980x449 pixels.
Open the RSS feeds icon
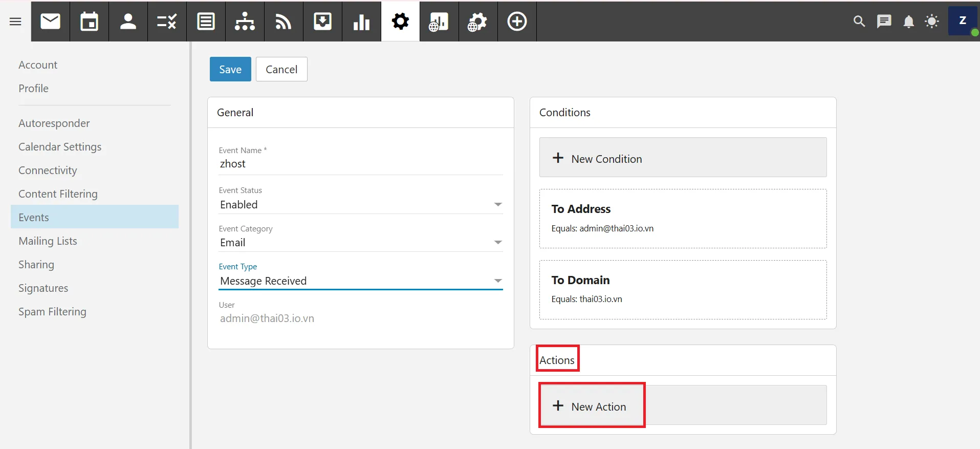point(284,22)
